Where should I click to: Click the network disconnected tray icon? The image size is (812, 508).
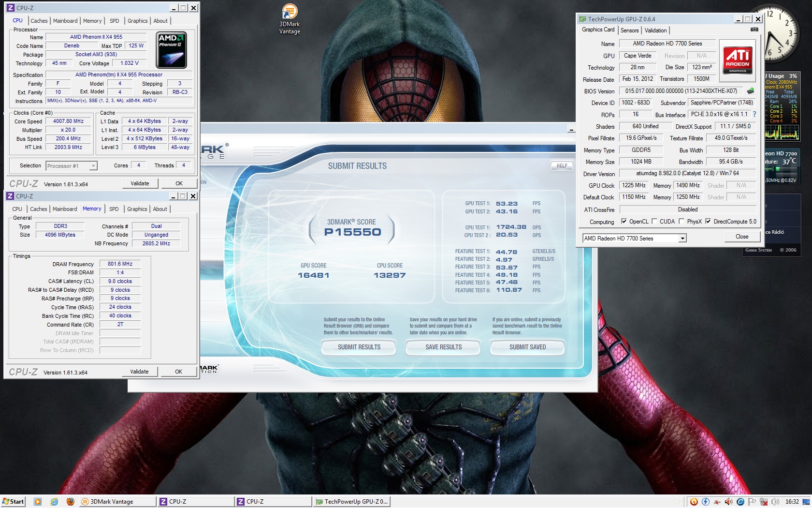pyautogui.click(x=764, y=502)
